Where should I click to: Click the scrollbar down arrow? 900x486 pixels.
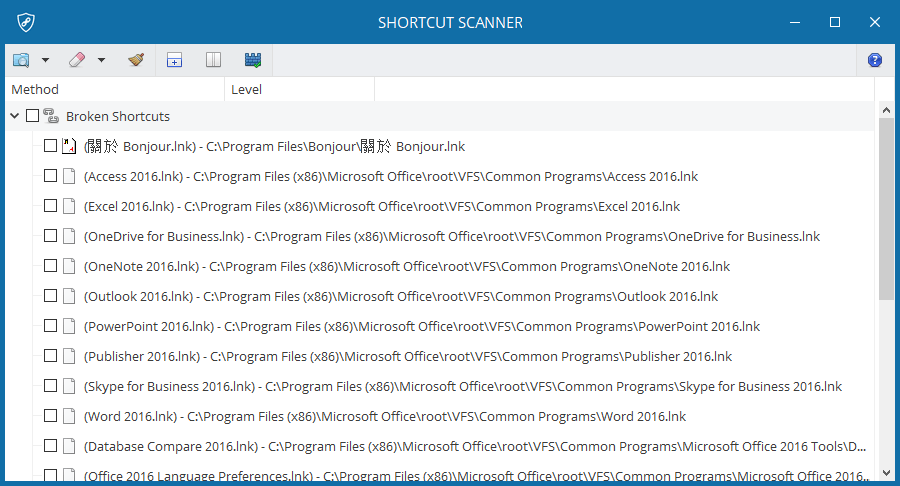886,473
